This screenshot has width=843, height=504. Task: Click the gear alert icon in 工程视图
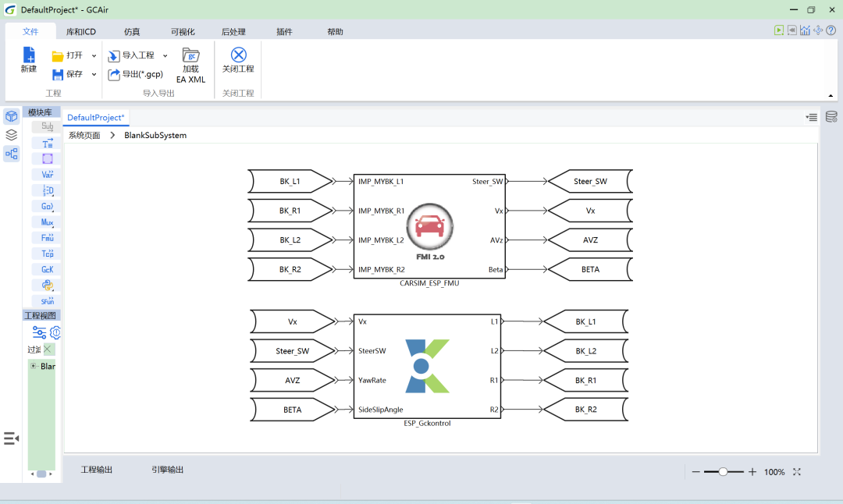tap(55, 332)
